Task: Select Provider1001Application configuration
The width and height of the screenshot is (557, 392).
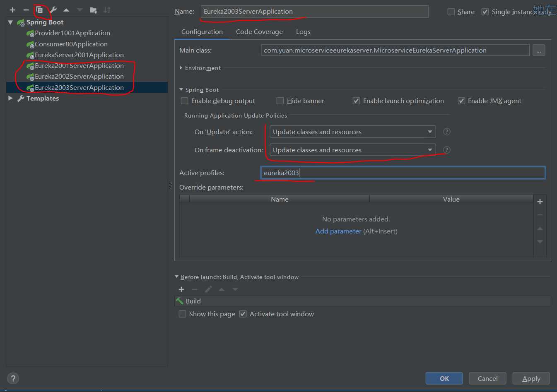Action: point(72,33)
